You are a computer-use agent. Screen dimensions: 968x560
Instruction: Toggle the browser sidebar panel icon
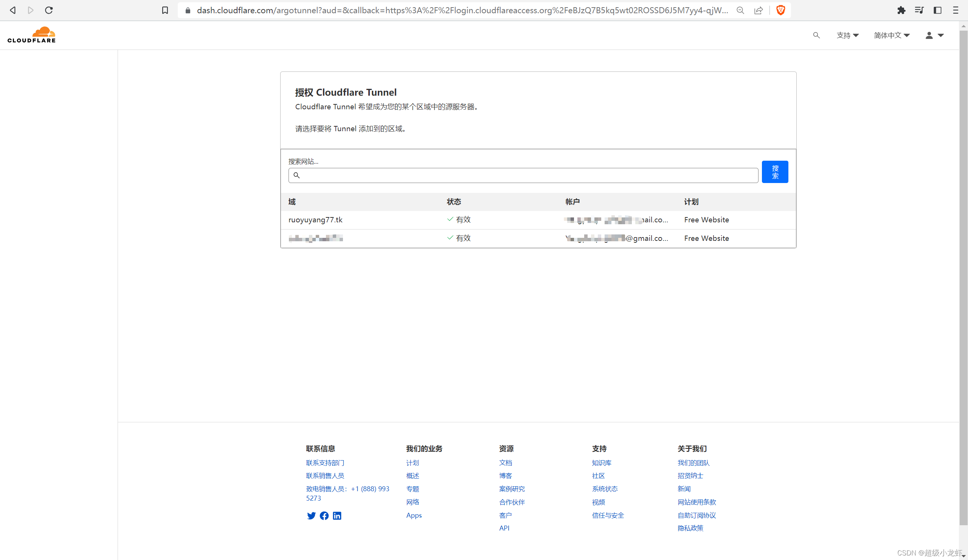pos(937,10)
